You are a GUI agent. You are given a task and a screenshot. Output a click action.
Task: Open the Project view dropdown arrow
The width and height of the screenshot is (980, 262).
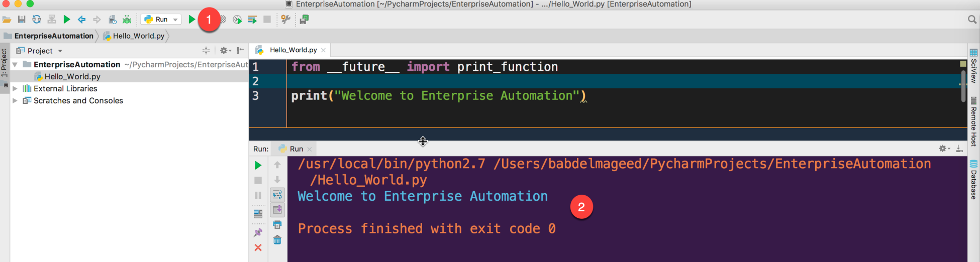click(x=60, y=51)
